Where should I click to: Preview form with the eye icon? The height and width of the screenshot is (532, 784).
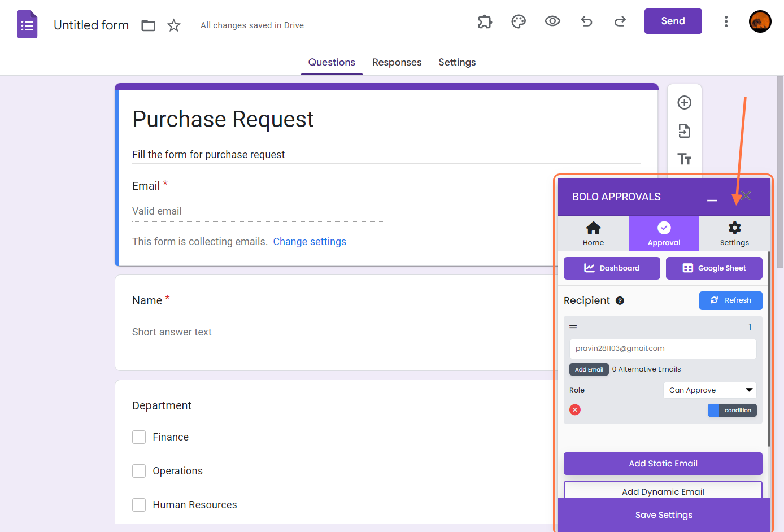coord(552,21)
